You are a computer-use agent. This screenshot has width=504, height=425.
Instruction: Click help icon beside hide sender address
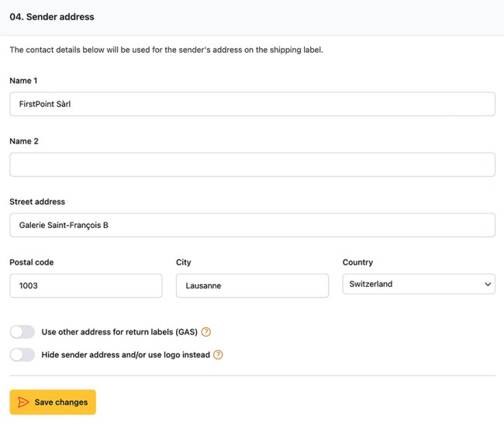(x=218, y=355)
